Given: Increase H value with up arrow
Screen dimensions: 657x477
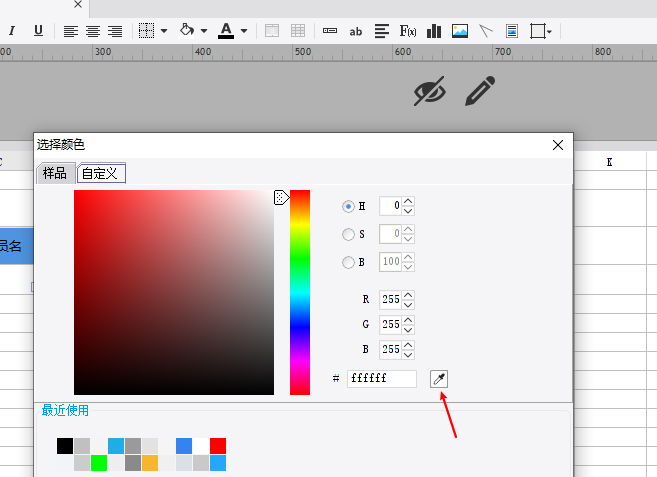Looking at the screenshot, I should pyautogui.click(x=408, y=201).
